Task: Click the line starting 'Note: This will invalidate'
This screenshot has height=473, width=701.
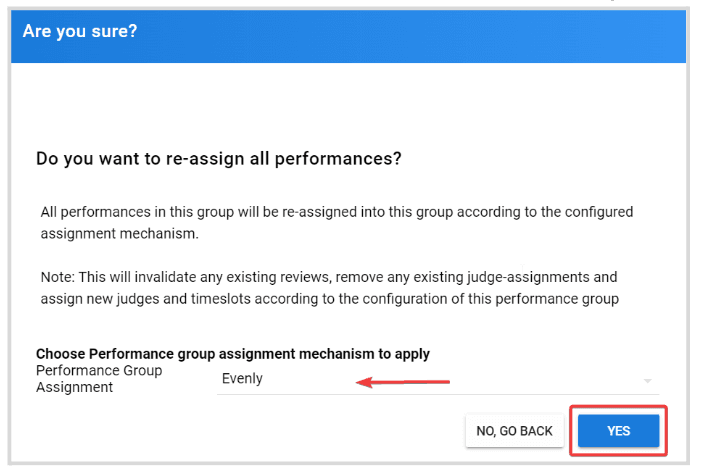Action: (329, 277)
